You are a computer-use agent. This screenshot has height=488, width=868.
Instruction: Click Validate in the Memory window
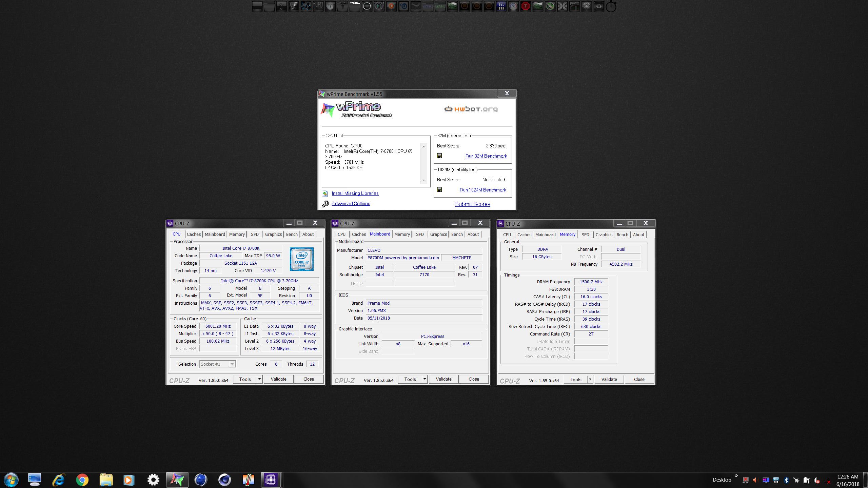point(609,379)
